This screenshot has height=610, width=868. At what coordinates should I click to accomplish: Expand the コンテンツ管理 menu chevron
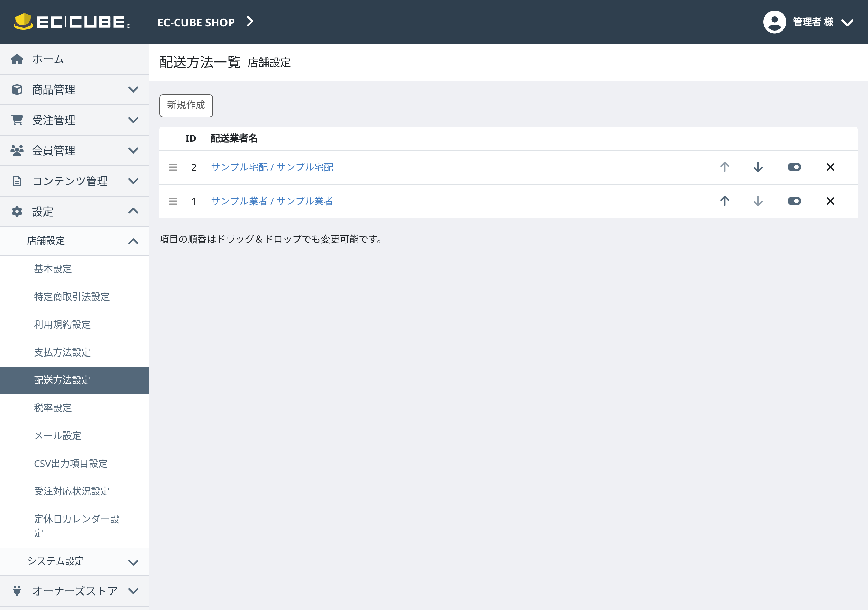tap(133, 181)
